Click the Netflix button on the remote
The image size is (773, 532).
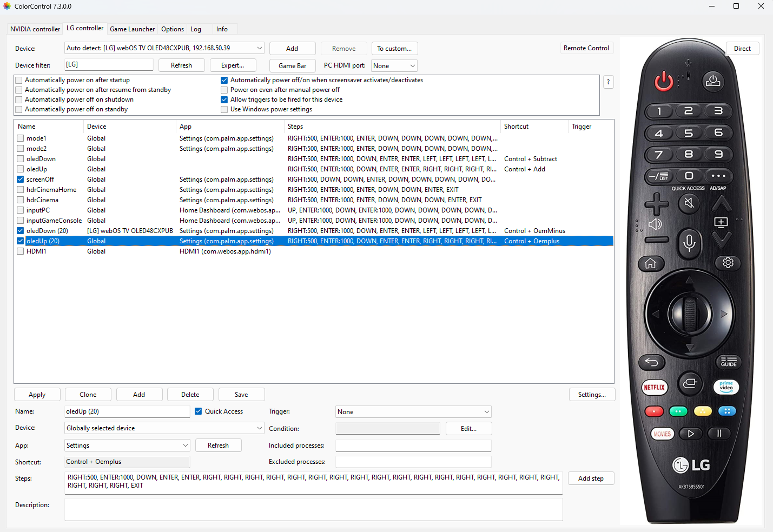pos(654,387)
